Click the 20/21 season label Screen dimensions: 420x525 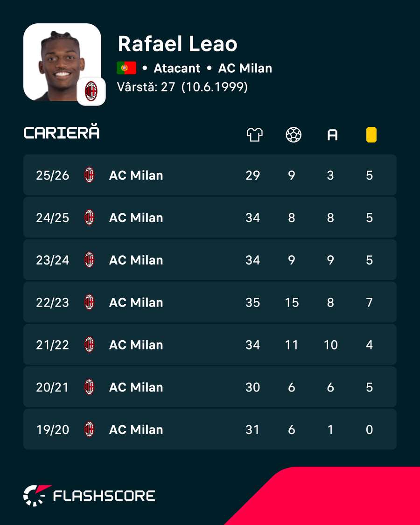point(52,387)
